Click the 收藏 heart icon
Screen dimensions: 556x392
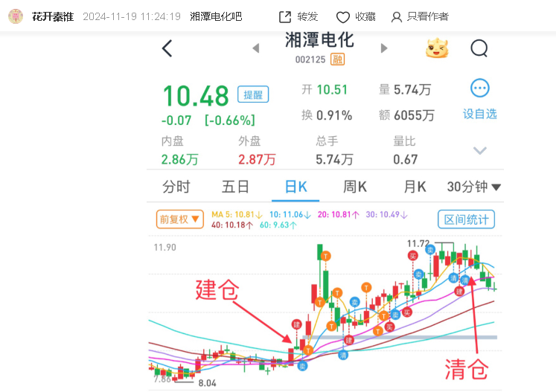coord(343,17)
